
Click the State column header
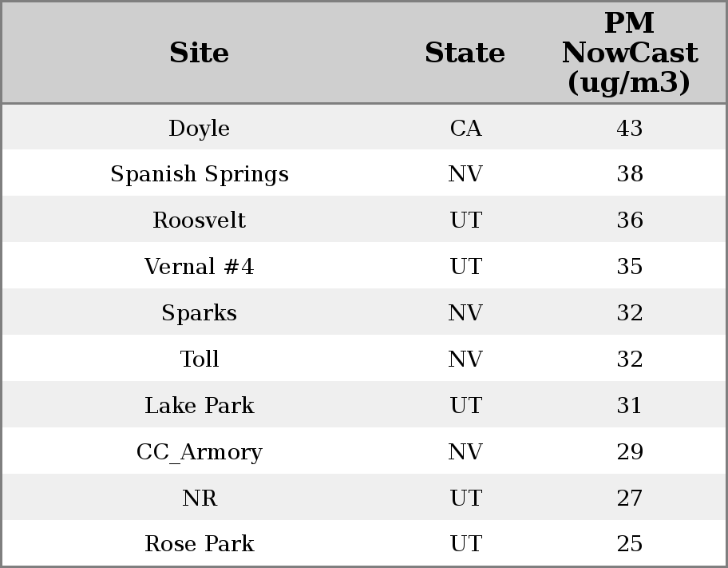(x=465, y=54)
